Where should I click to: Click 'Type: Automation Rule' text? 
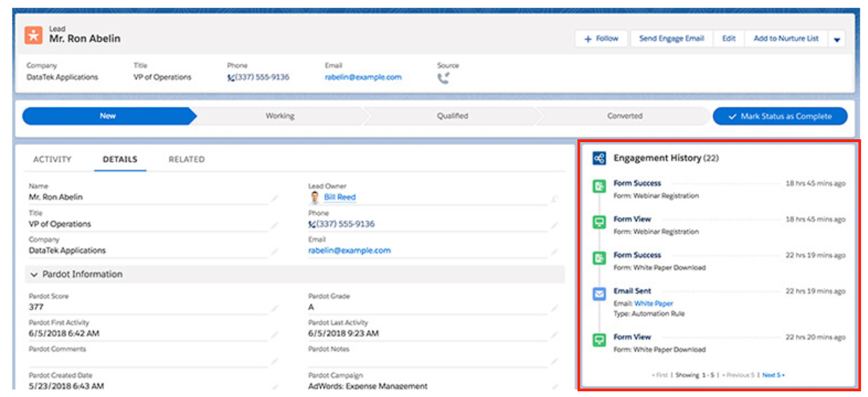(649, 314)
